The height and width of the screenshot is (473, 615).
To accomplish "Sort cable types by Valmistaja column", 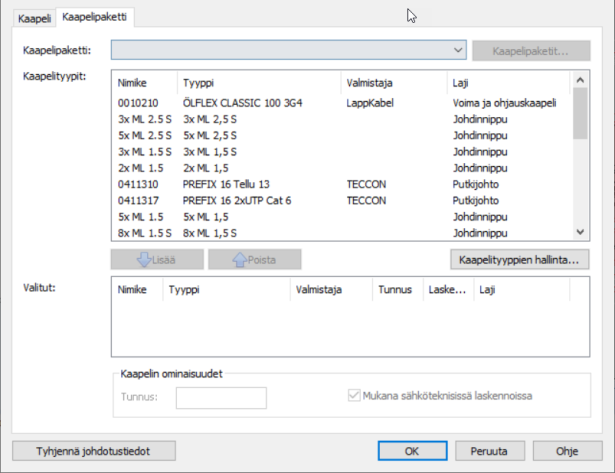I will tap(368, 84).
